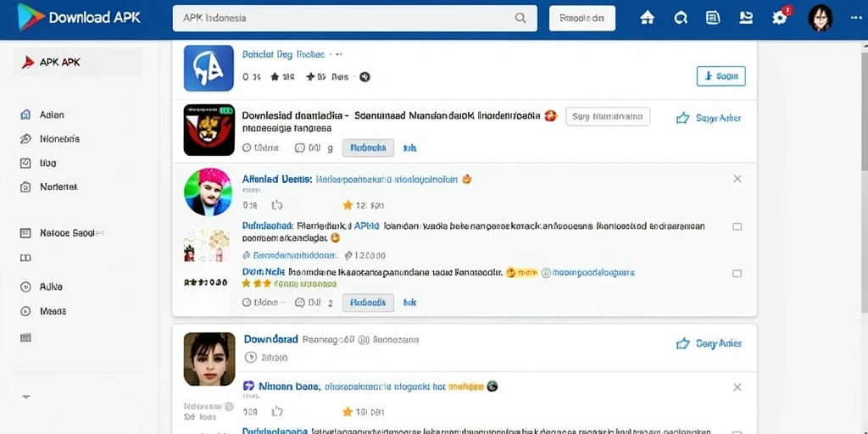Open the Nionebris sidebar item
This screenshot has width=868, height=434.
click(51, 139)
